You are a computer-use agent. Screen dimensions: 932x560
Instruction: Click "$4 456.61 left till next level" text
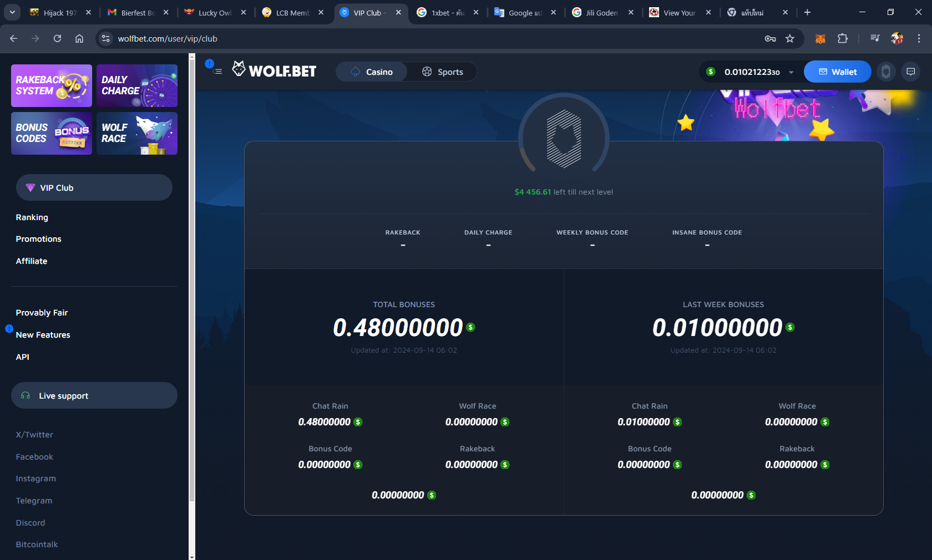coord(564,192)
